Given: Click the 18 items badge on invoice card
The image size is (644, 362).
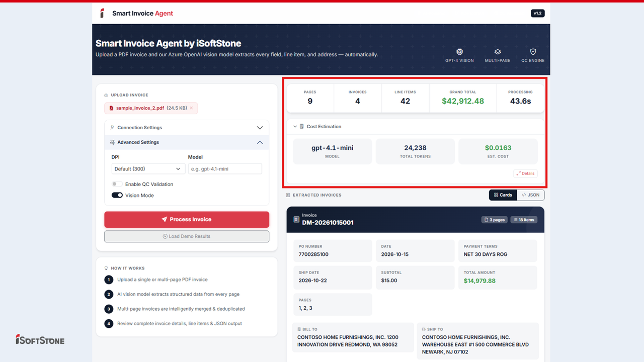Looking at the screenshot, I should tap(524, 220).
